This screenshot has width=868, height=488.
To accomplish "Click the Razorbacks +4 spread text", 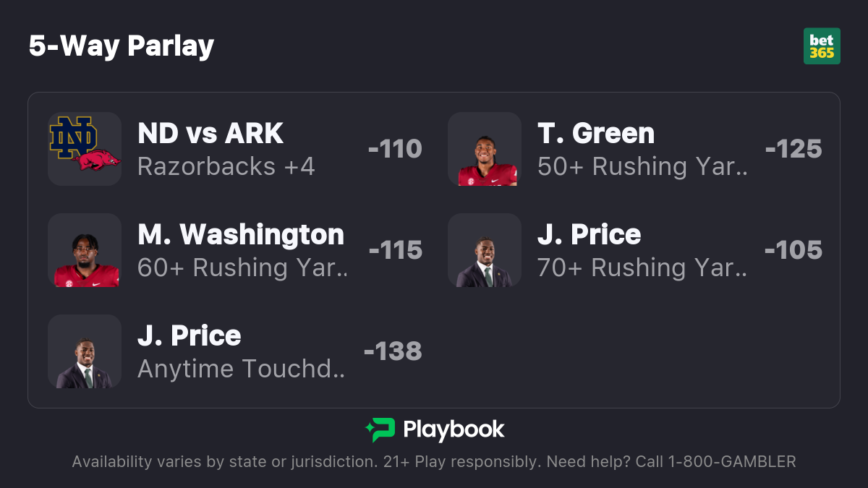I will 226,167.
